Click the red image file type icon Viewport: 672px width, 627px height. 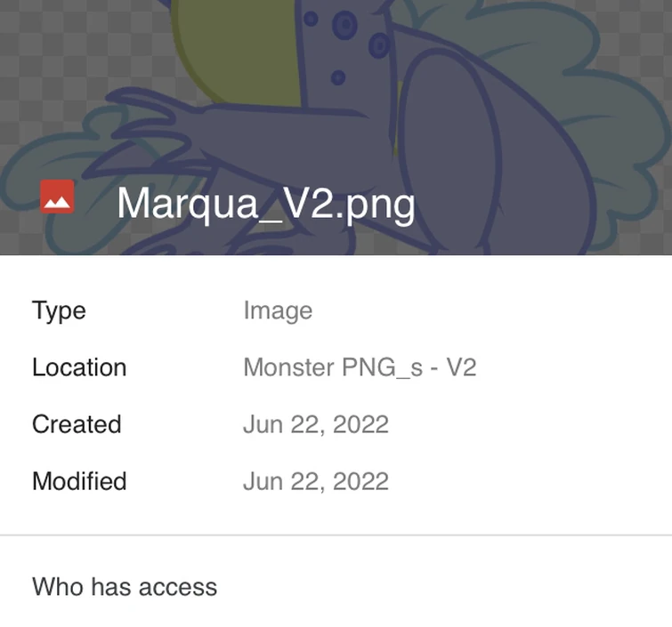pyautogui.click(x=57, y=197)
